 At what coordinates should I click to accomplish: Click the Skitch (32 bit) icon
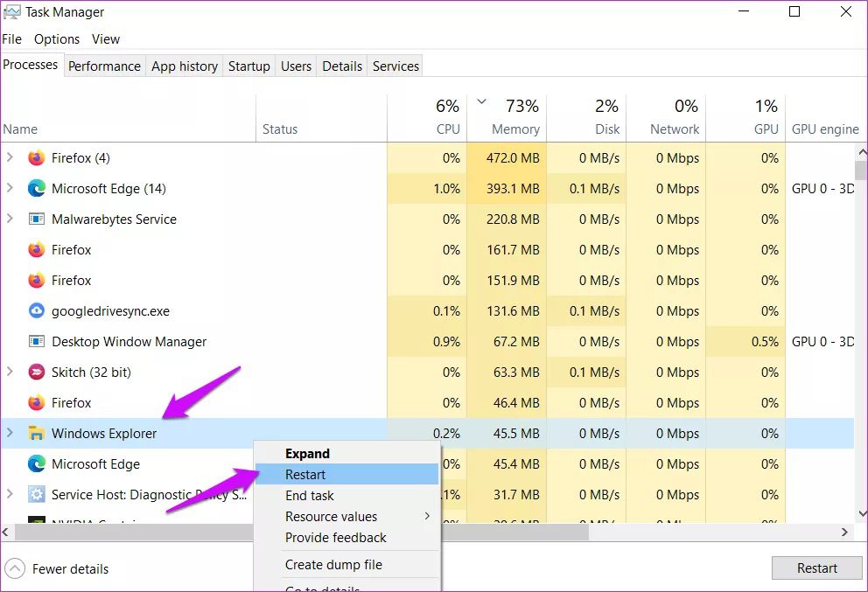(x=37, y=372)
